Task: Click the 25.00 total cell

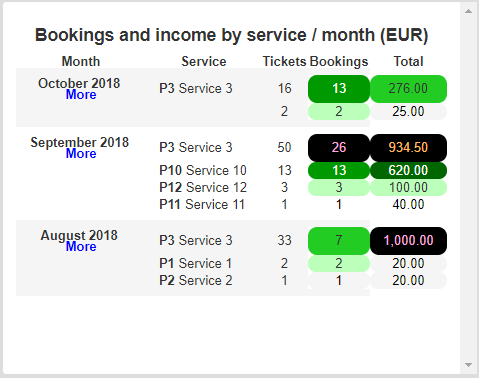Action: pos(408,111)
